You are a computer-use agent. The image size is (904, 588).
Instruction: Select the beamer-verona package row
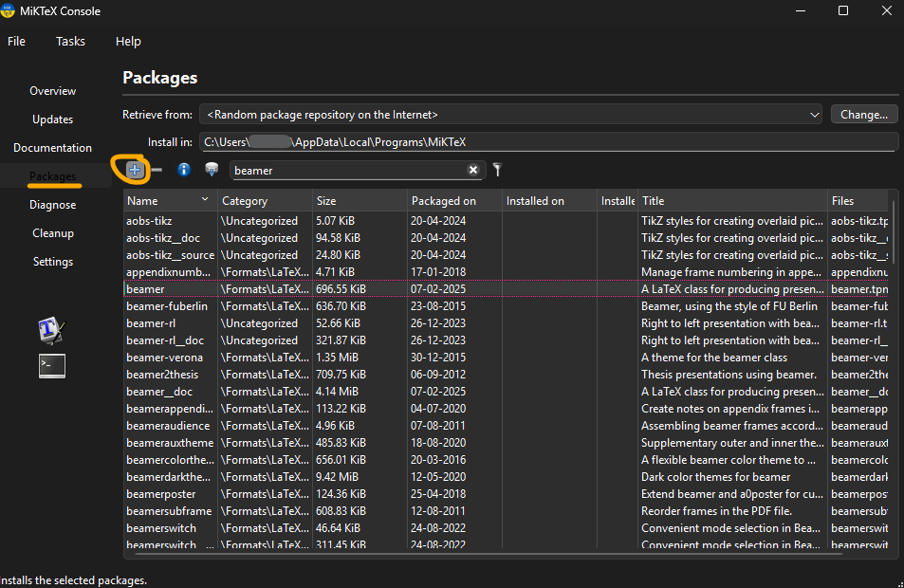click(507, 358)
